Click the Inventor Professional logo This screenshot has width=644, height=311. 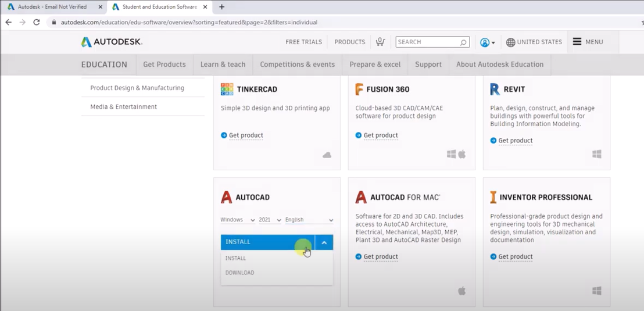493,197
